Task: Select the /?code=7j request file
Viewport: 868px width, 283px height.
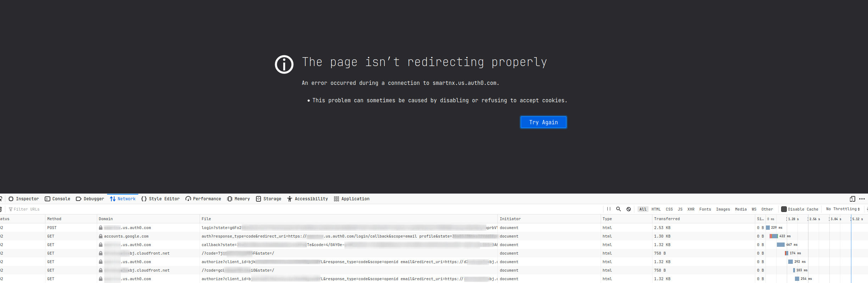Action: 349,253
